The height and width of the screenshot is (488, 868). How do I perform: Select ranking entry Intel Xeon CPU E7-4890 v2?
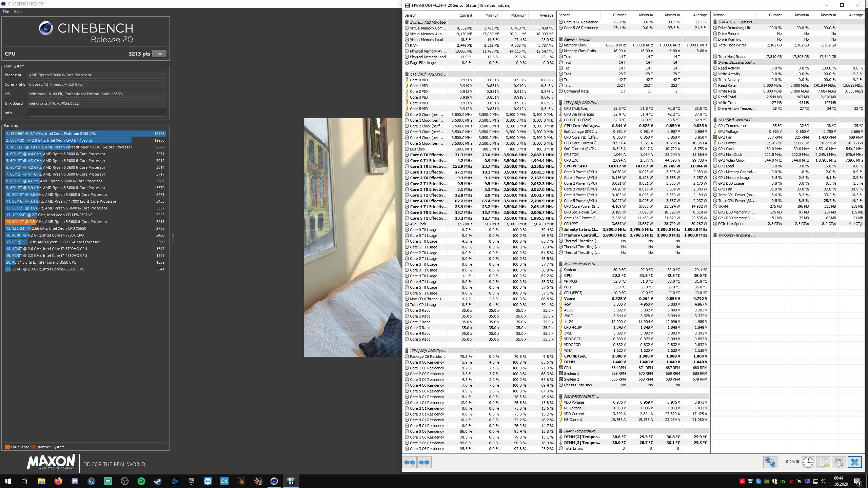point(85,140)
